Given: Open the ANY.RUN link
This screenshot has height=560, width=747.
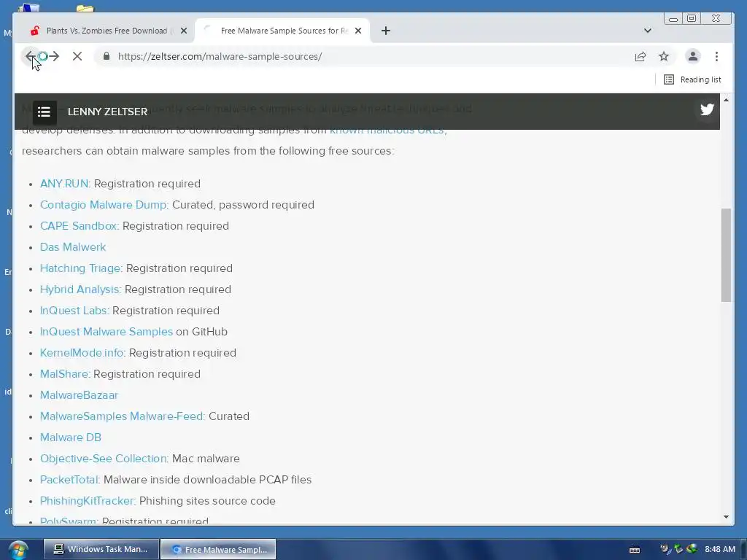Looking at the screenshot, I should (x=64, y=184).
